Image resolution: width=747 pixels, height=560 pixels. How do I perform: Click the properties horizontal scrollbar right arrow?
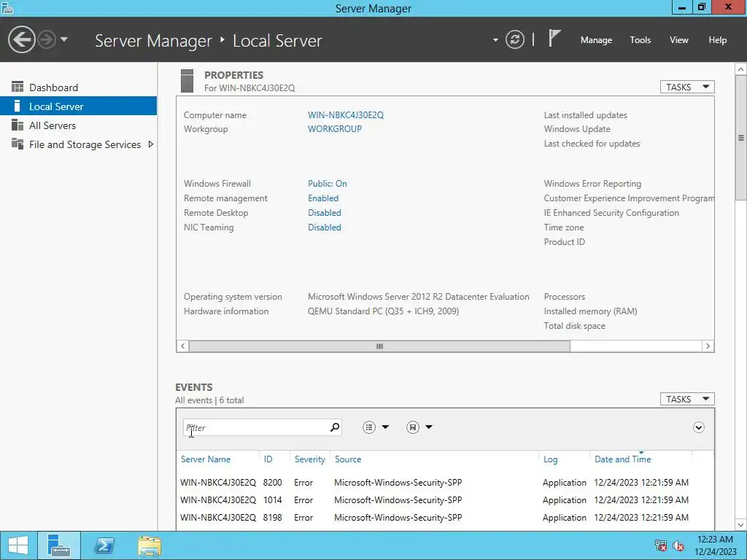click(x=708, y=346)
